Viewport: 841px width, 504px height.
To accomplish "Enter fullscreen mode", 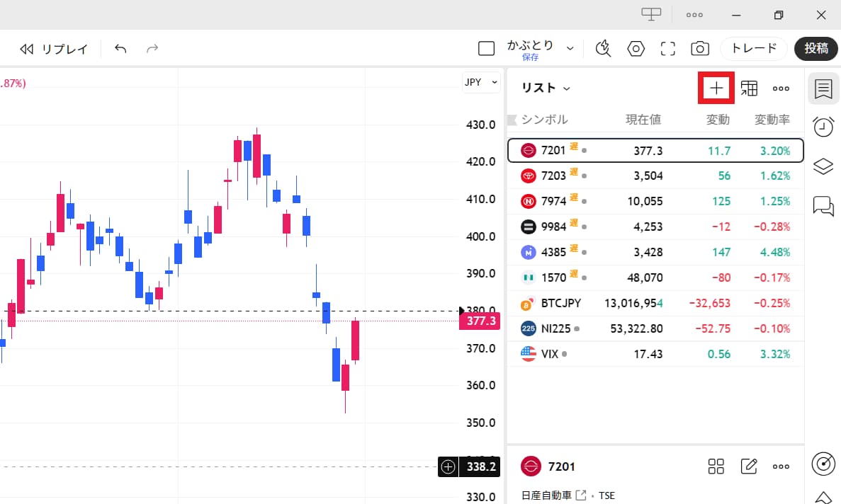I will click(667, 49).
